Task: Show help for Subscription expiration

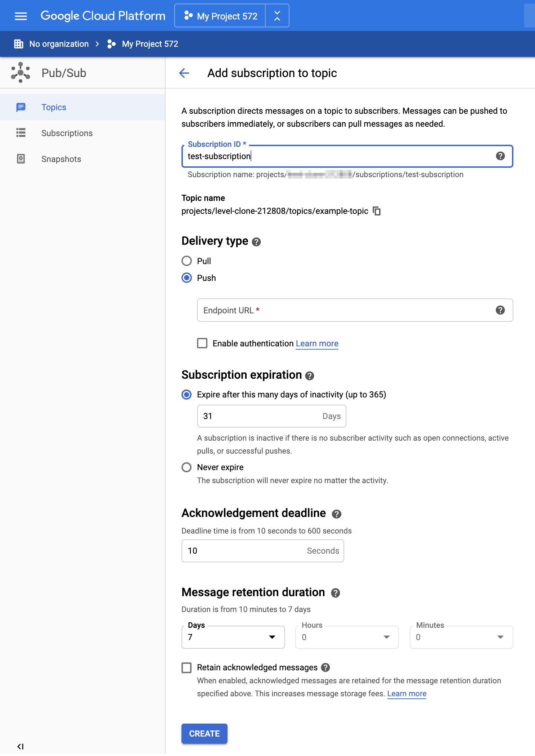Action: pos(310,376)
